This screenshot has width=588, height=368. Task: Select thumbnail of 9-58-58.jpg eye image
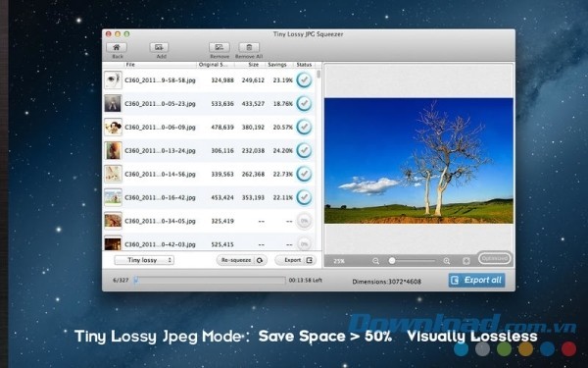click(x=113, y=80)
